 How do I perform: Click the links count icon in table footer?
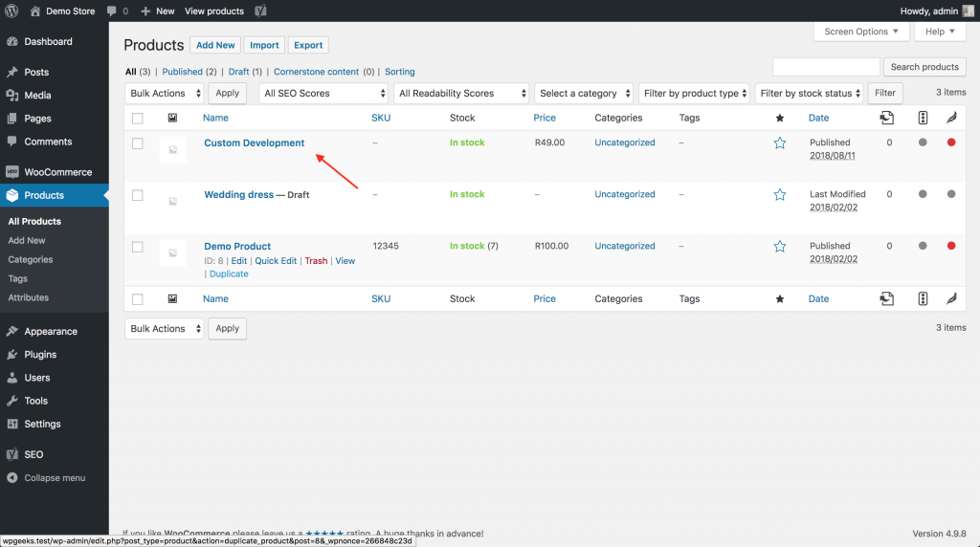click(886, 298)
